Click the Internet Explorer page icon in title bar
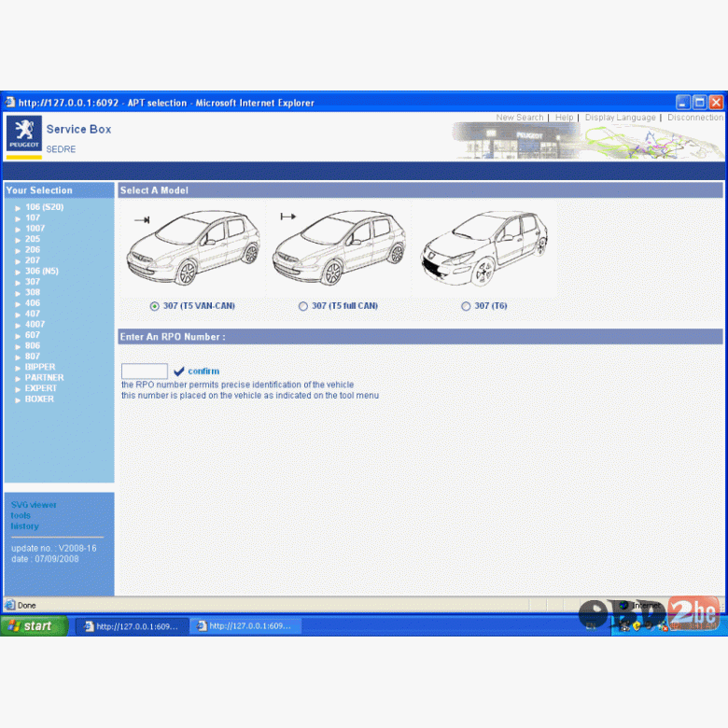 point(10,102)
